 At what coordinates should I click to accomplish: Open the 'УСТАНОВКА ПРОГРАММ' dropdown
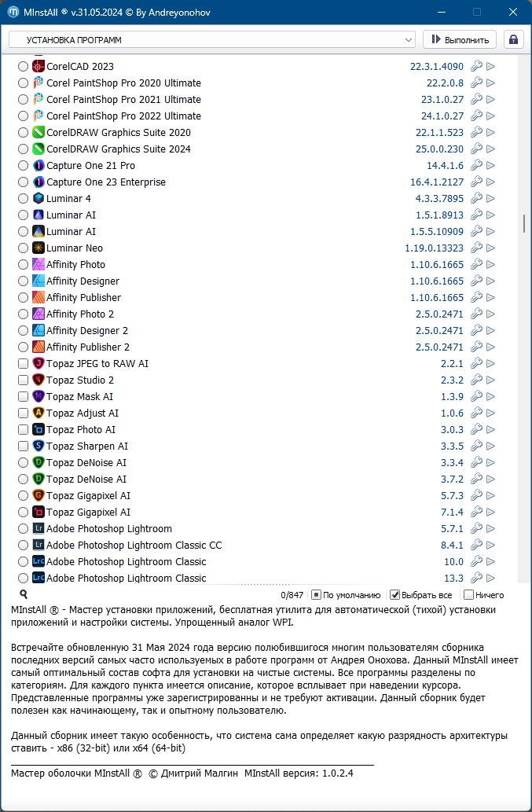tap(211, 40)
